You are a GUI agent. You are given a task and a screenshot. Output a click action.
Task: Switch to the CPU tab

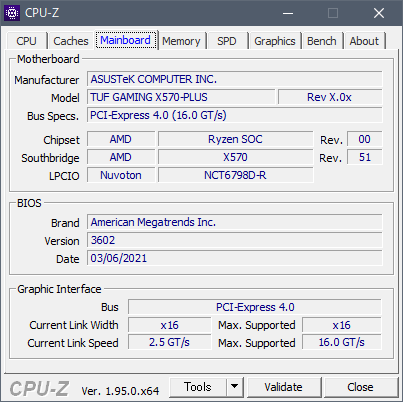pyautogui.click(x=26, y=41)
